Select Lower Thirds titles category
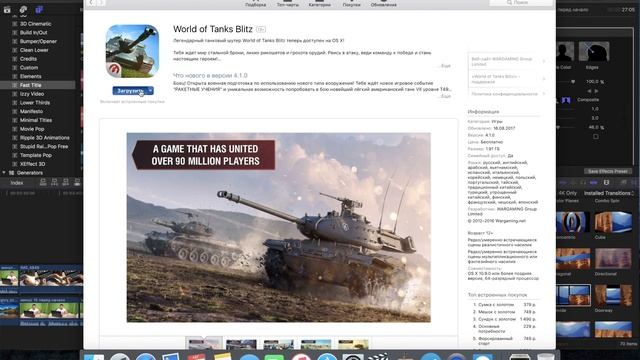640x360 pixels. [35, 103]
